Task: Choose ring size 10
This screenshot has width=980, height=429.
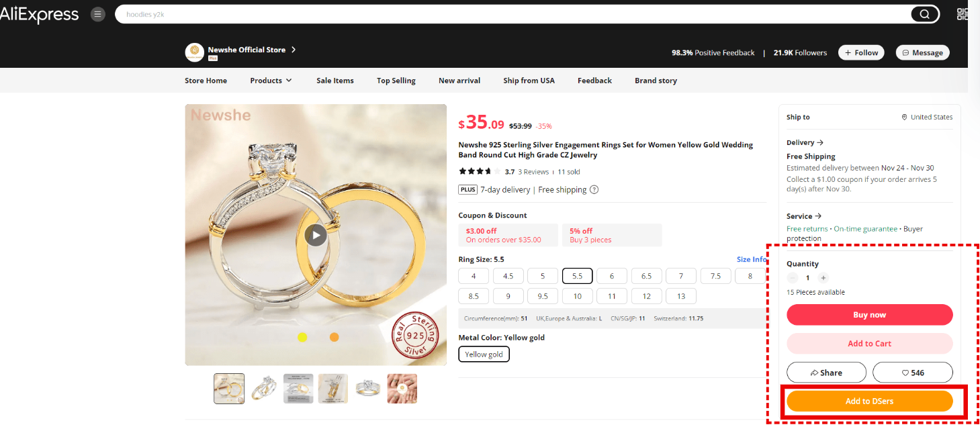Action: (x=577, y=296)
